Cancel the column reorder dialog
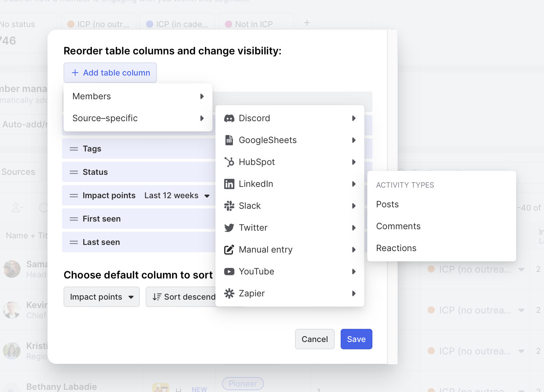The image size is (544, 392). [x=314, y=339]
